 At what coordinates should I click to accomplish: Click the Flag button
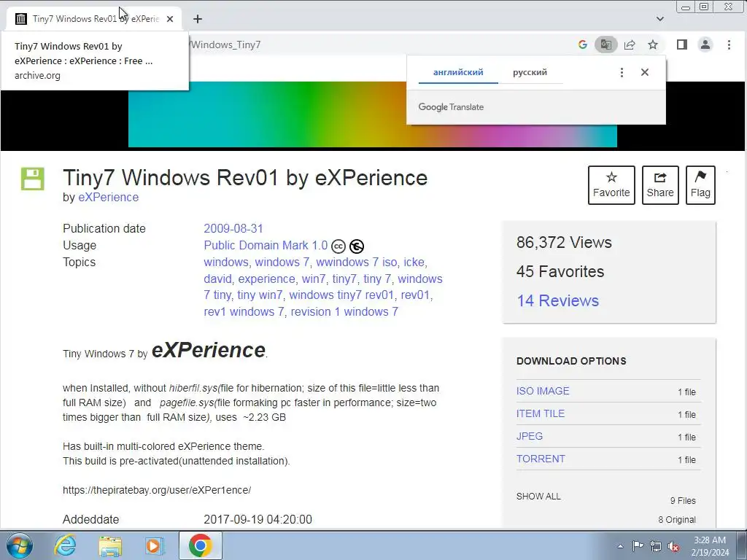pos(700,185)
